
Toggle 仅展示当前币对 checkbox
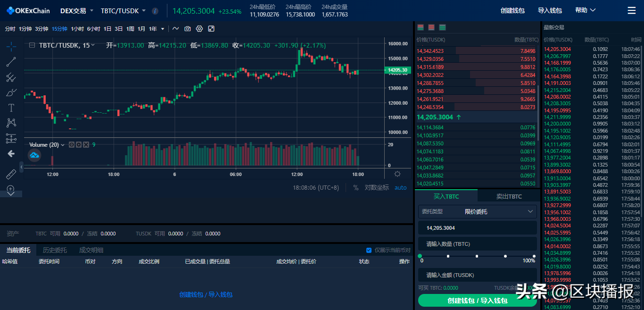coord(369,250)
